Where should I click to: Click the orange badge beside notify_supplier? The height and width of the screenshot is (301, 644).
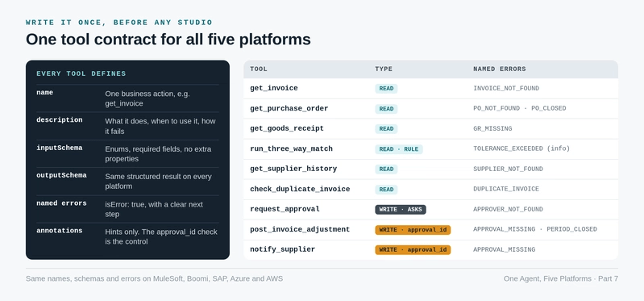point(413,250)
